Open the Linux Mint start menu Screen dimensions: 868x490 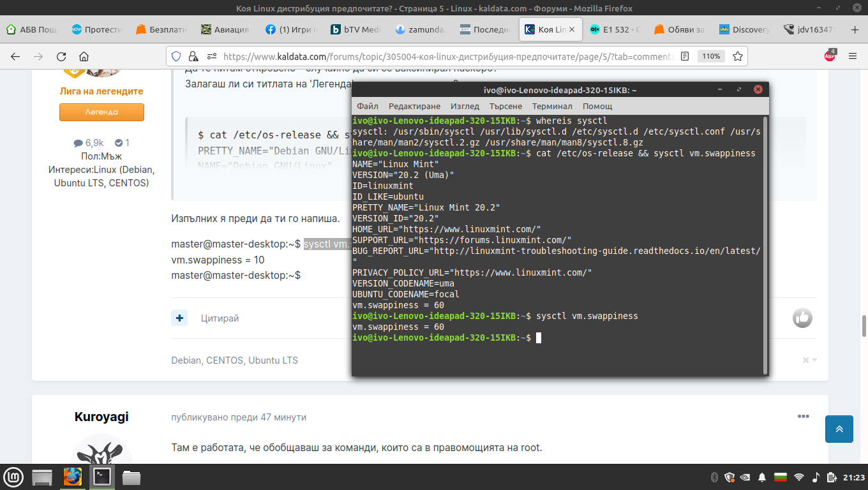13,477
